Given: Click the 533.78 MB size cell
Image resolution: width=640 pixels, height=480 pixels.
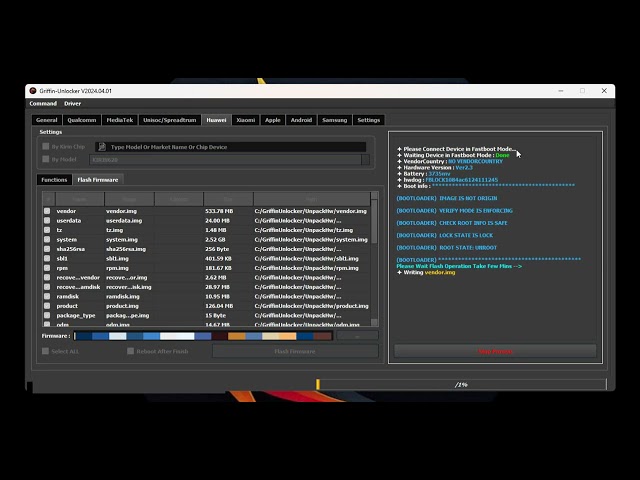Looking at the screenshot, I should [219, 211].
